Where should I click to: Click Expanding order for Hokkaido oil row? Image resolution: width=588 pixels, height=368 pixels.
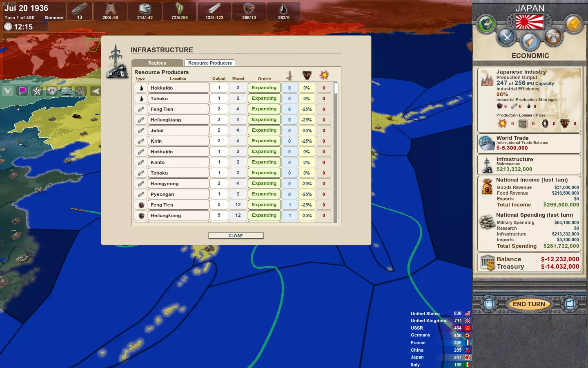264,88
